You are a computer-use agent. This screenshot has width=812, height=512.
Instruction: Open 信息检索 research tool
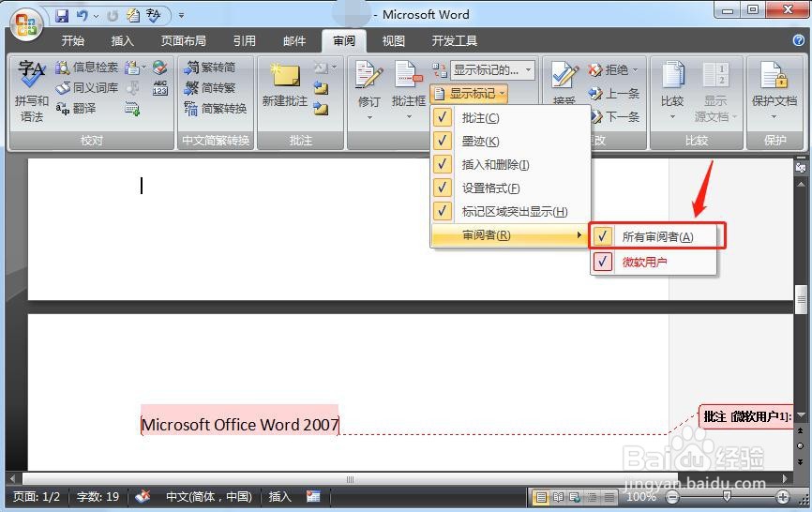click(x=86, y=67)
